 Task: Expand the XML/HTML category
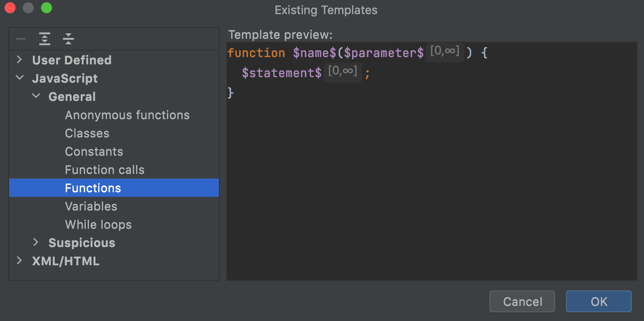tap(19, 261)
